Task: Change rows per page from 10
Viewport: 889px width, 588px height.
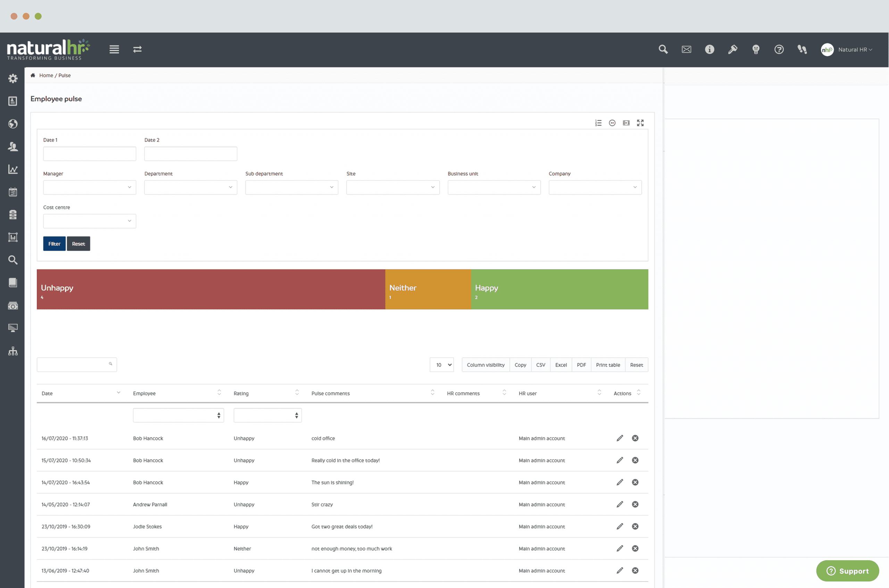Action: click(x=442, y=365)
